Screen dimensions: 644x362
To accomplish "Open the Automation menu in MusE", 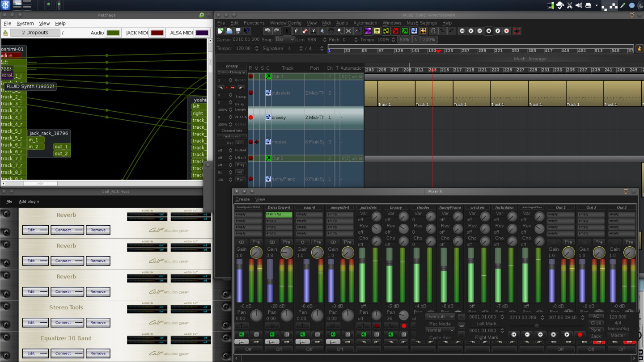I will point(365,23).
